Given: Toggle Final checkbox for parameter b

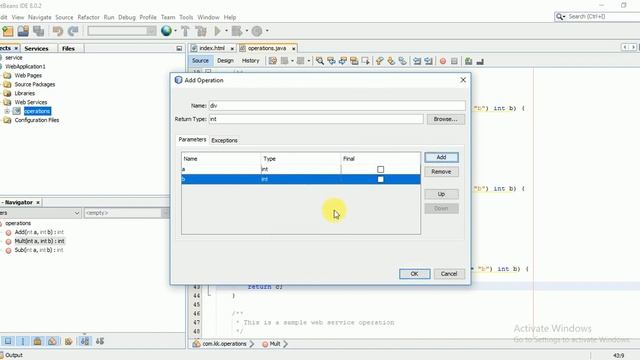Looking at the screenshot, I should tap(380, 179).
